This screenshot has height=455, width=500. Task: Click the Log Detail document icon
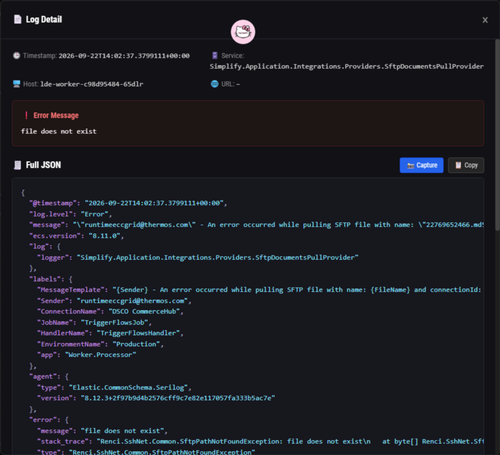point(18,19)
